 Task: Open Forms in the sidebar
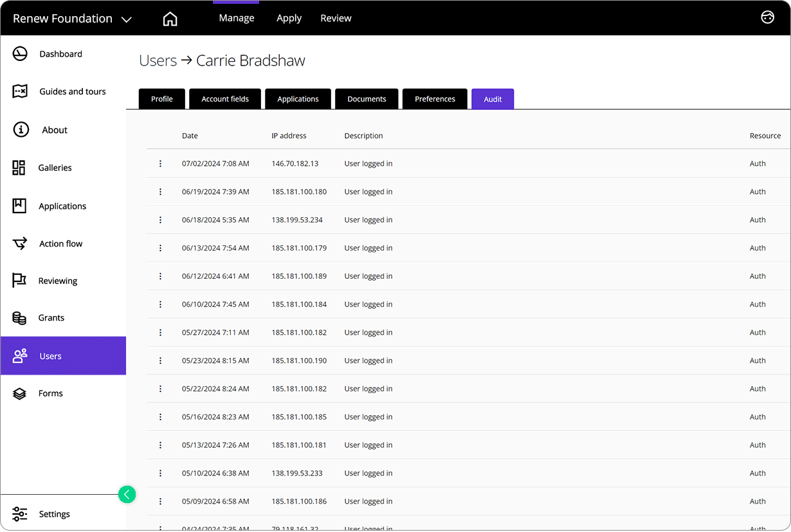click(x=50, y=393)
